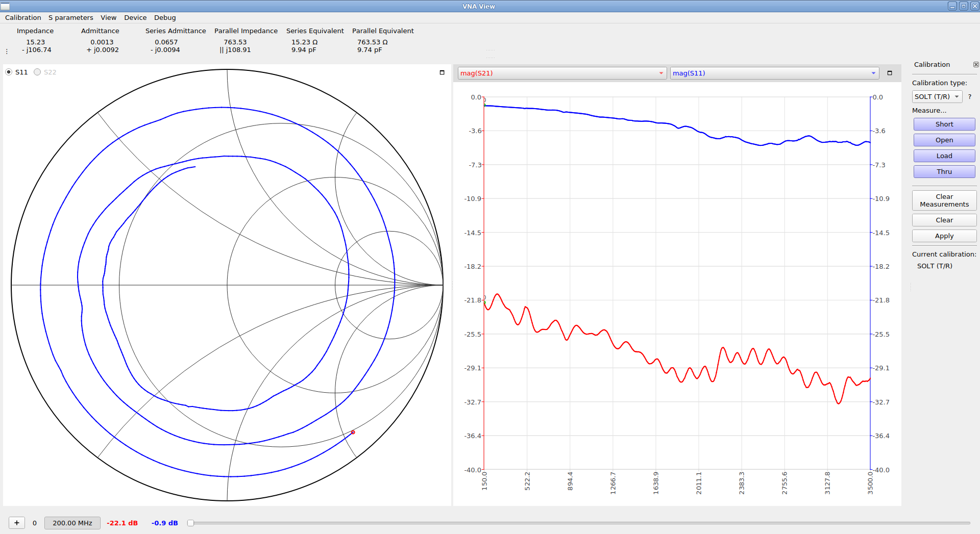Close the Calibration dock panel

[x=976, y=65]
